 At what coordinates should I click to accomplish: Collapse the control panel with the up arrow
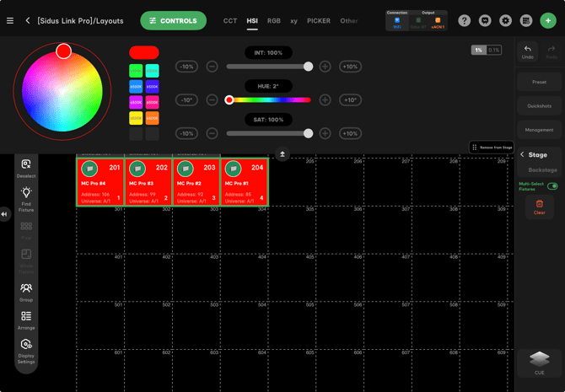(x=282, y=154)
